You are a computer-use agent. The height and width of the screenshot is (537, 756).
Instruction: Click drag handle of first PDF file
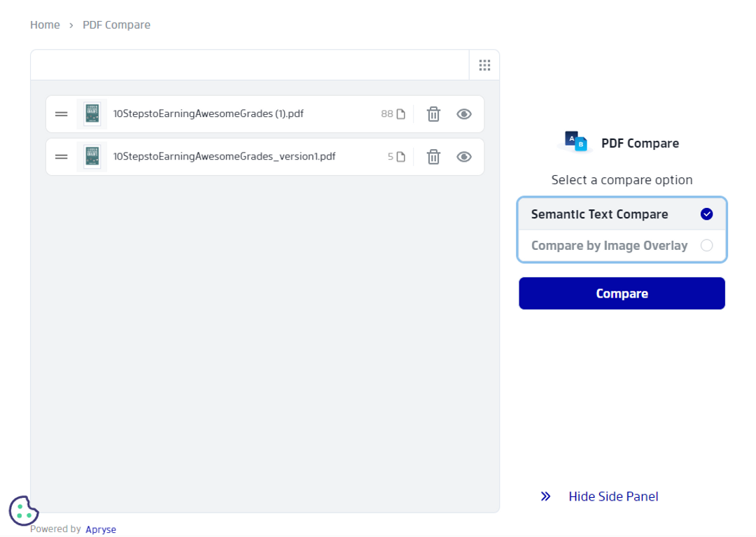(x=61, y=113)
